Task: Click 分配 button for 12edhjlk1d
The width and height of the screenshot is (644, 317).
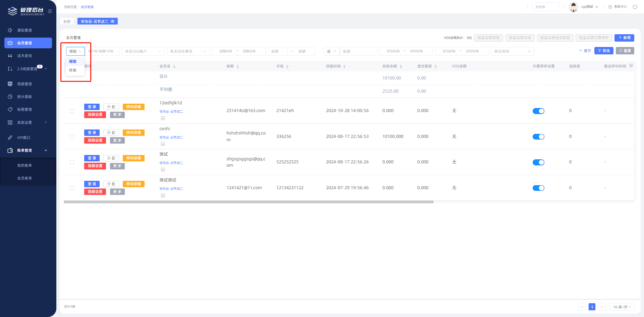Action: 111,107
